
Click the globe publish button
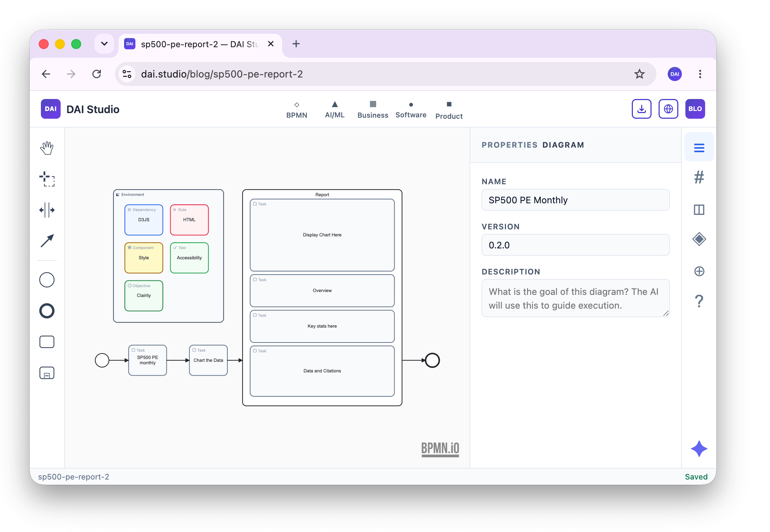pos(668,109)
